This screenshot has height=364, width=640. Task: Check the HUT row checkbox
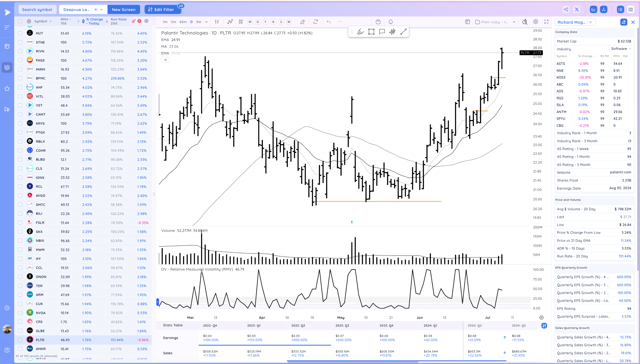click(x=20, y=33)
